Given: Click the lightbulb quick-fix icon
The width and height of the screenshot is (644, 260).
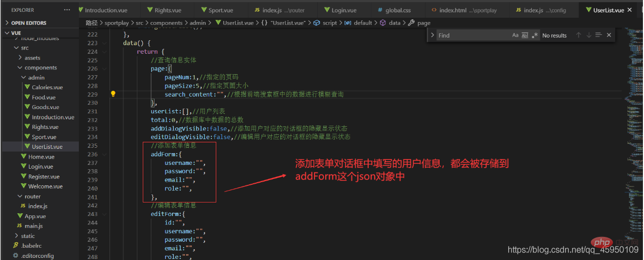Looking at the screenshot, I should (113, 94).
